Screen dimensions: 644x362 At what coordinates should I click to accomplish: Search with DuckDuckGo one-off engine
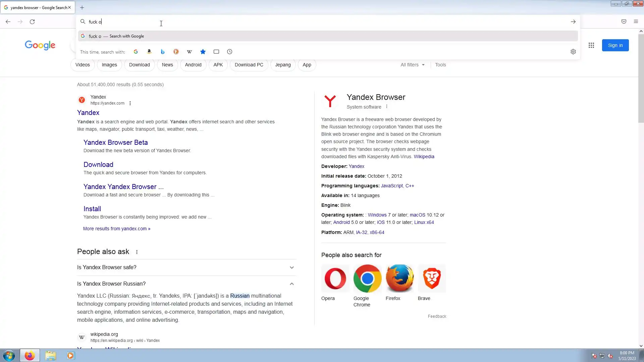(176, 52)
